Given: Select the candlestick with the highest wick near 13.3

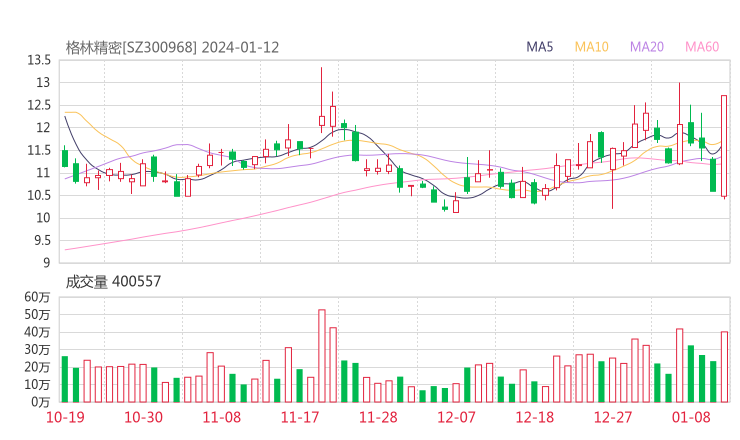Looking at the screenshot, I should (x=322, y=100).
